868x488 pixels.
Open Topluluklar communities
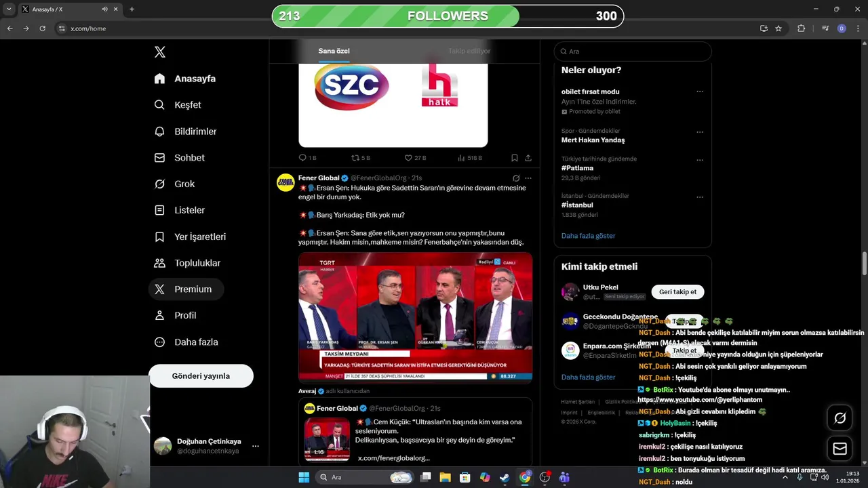187,263
